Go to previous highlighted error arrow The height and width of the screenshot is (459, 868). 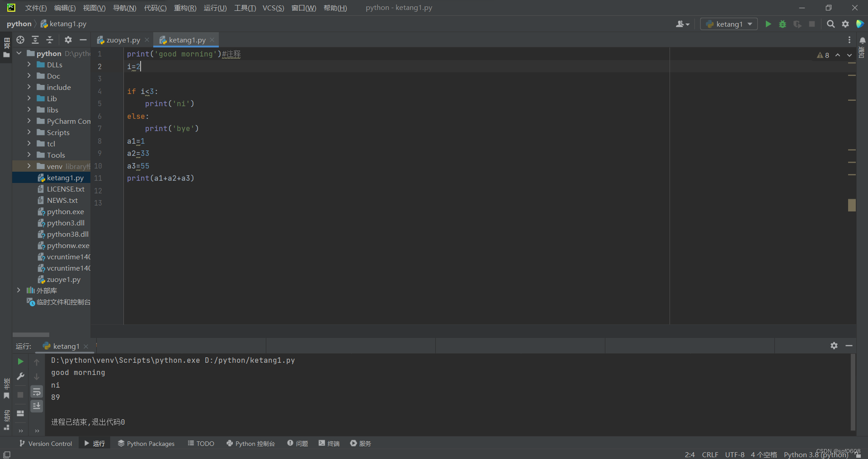point(838,55)
